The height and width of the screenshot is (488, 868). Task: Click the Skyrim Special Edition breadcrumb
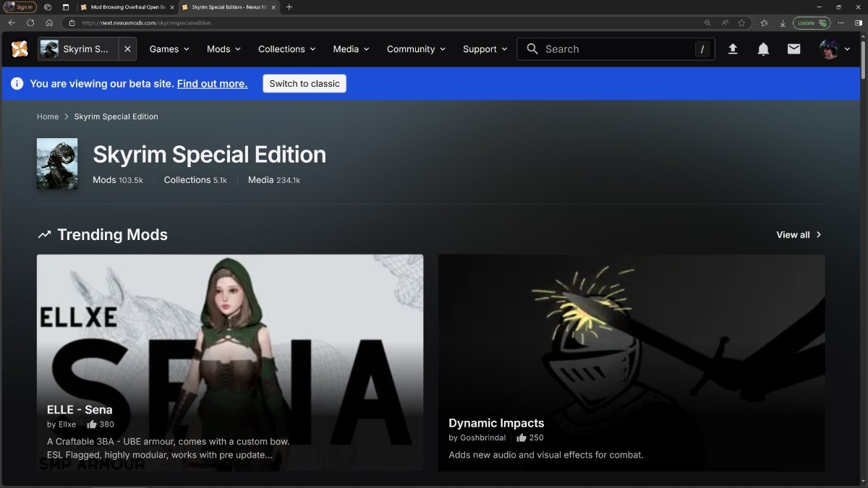(116, 116)
